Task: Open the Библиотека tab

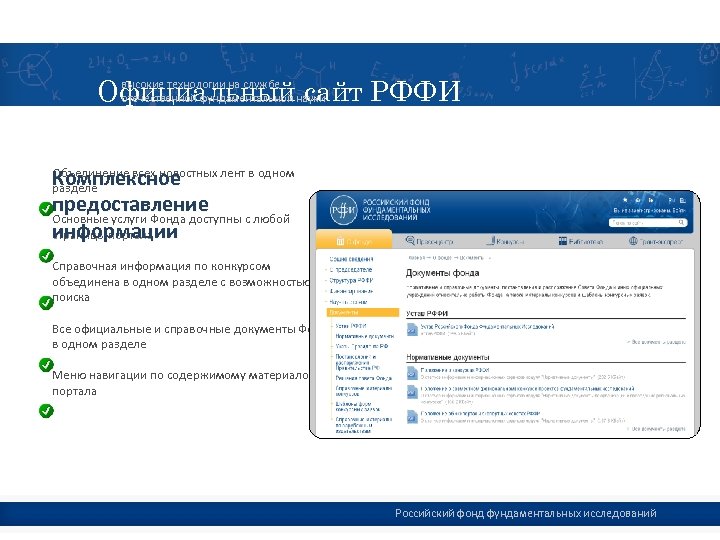Action: pyautogui.click(x=580, y=241)
